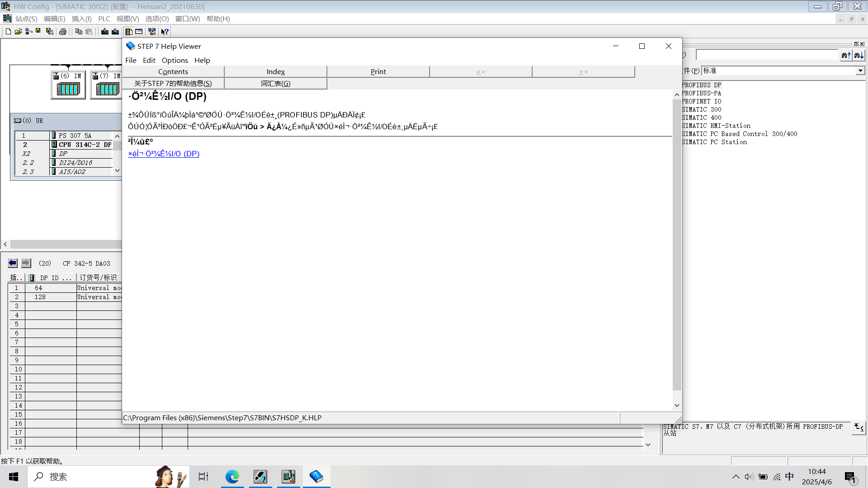Open the 词汇表(G) glossary tab
Screen dimensions: 868x488
[275, 84]
